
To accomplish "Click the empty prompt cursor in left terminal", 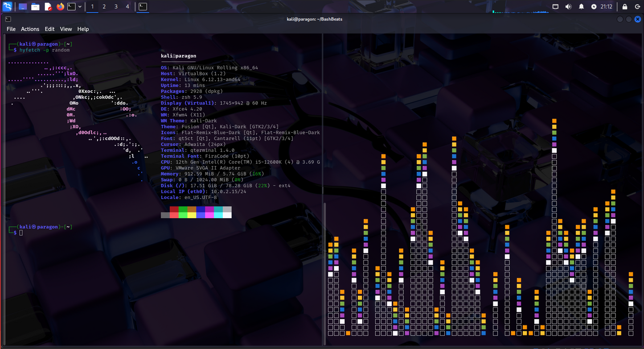I will click(x=21, y=233).
